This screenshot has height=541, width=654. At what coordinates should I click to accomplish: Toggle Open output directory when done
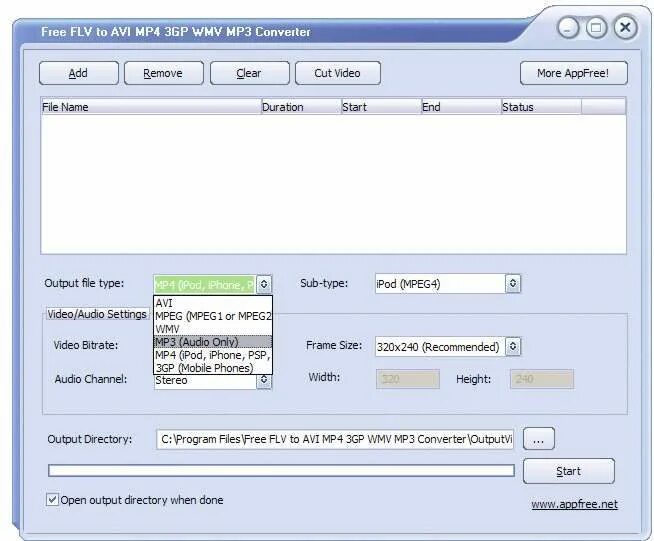tap(52, 499)
